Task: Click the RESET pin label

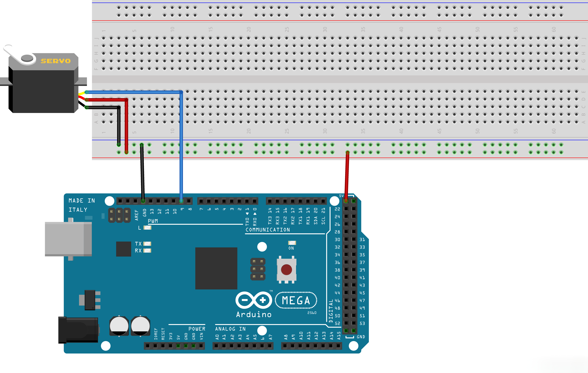Action: 163,334
